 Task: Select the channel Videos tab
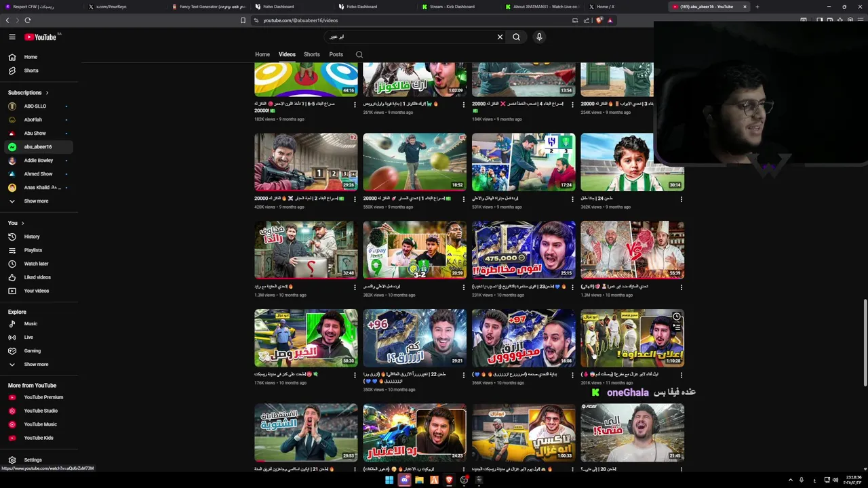[x=287, y=54]
